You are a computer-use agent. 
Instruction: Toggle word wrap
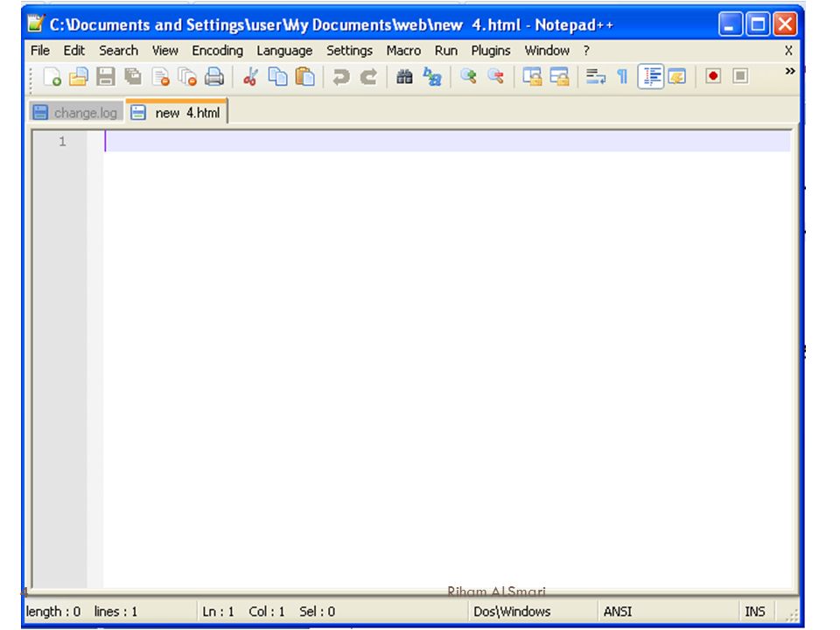click(x=595, y=77)
